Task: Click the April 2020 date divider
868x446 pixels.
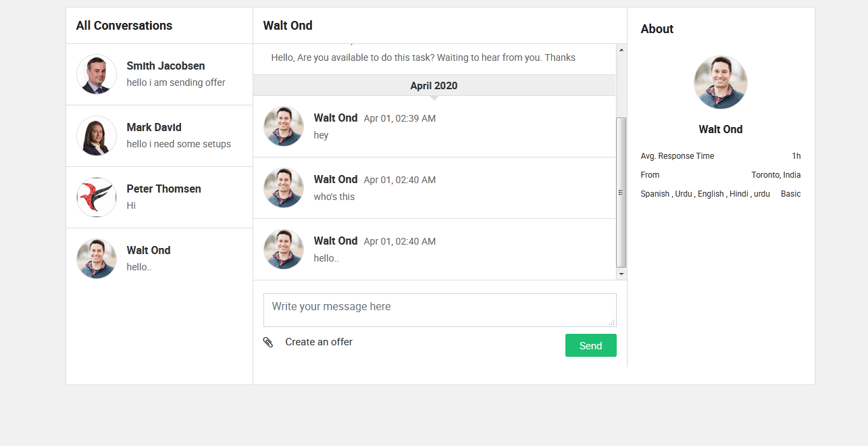Action: pyautogui.click(x=434, y=86)
